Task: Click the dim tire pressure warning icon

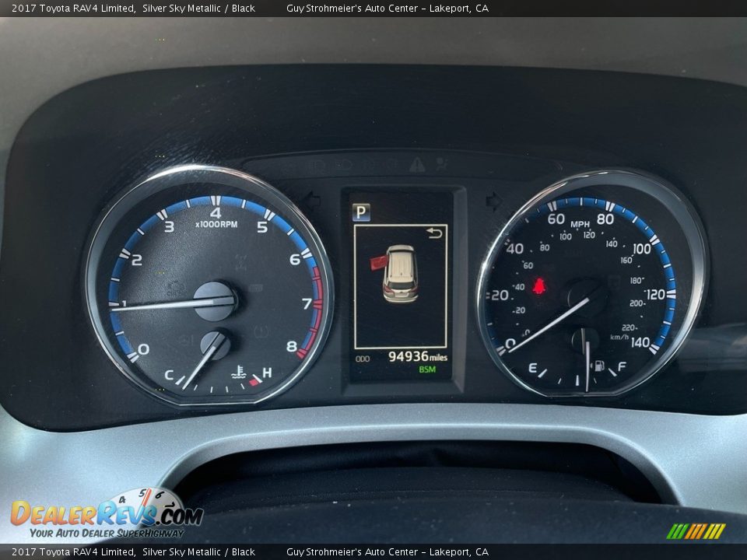Action: (x=261, y=331)
